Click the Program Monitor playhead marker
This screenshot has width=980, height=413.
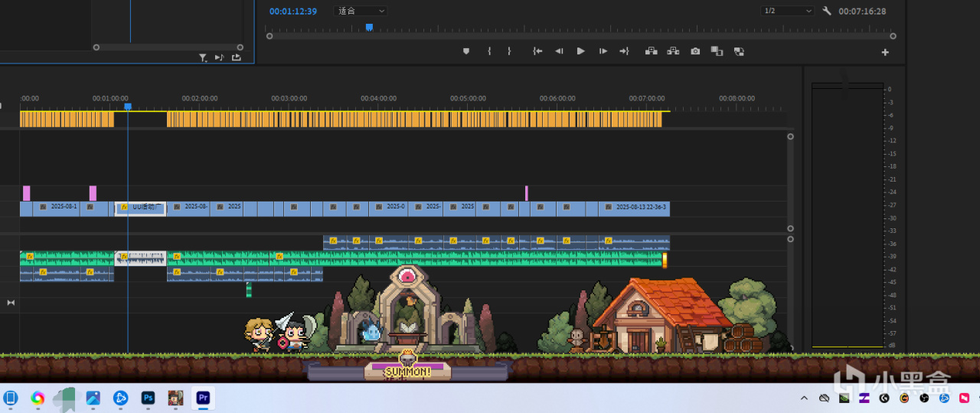tap(369, 27)
